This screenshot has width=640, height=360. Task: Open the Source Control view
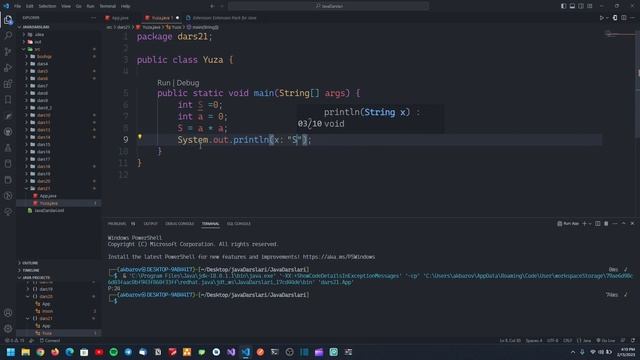click(8, 51)
